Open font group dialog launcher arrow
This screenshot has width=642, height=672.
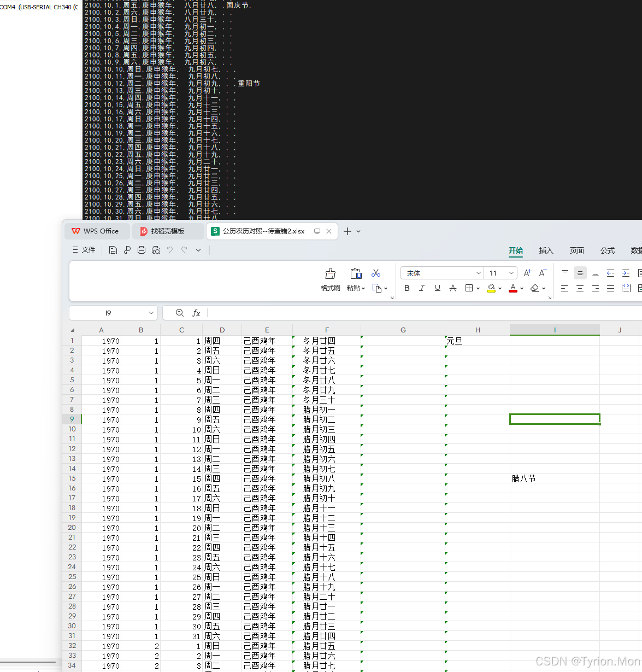550,297
